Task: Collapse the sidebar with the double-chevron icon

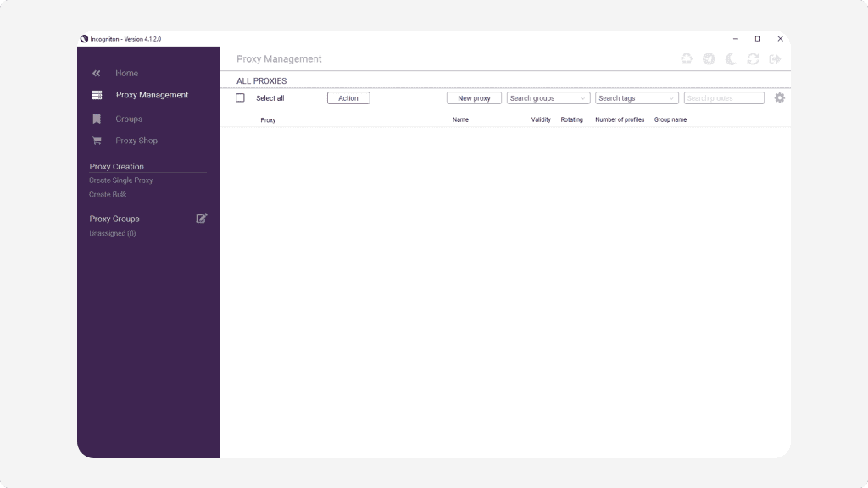Action: [x=97, y=74]
